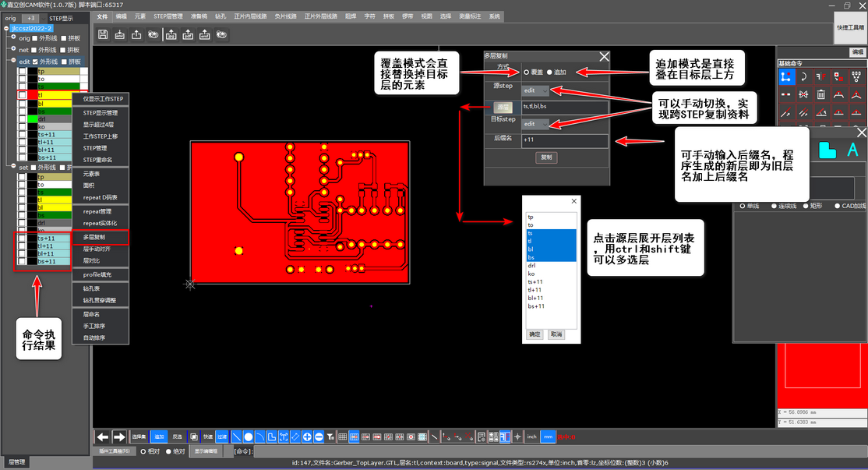This screenshot has width=868, height=470.
Task: Expand the net step tree node
Action: tap(14, 49)
